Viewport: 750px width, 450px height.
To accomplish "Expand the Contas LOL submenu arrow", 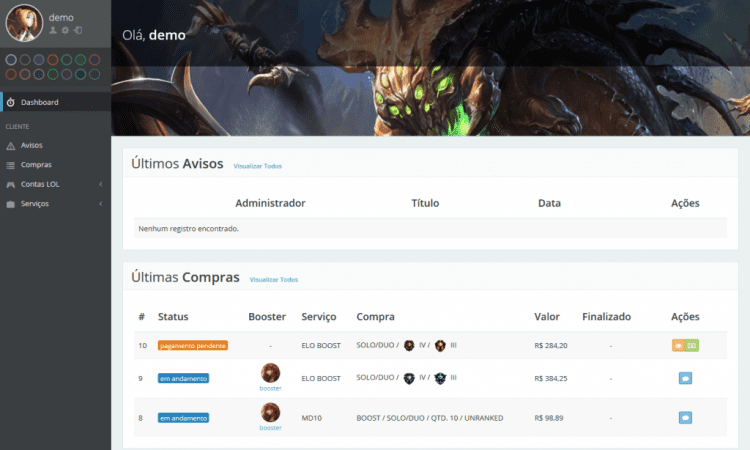I will (x=100, y=184).
